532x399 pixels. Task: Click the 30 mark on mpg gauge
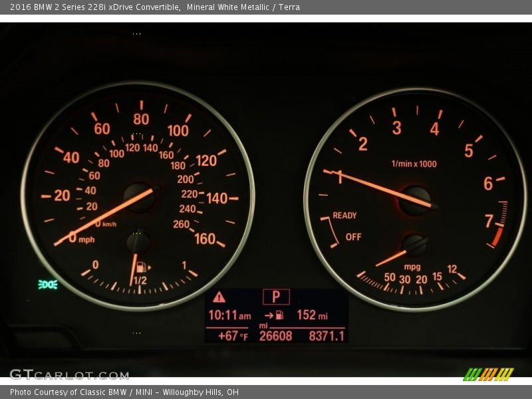click(405, 279)
